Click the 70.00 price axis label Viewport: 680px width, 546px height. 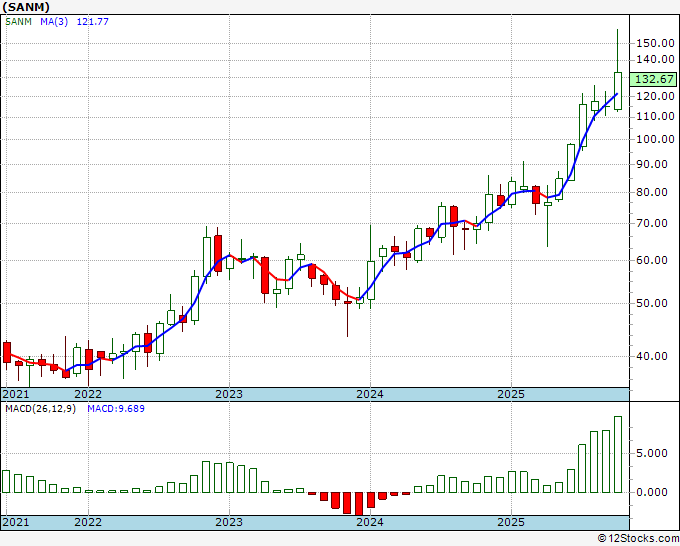point(652,223)
